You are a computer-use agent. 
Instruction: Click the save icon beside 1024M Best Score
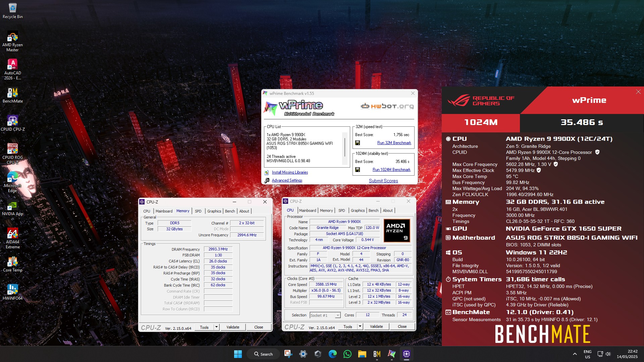(358, 170)
